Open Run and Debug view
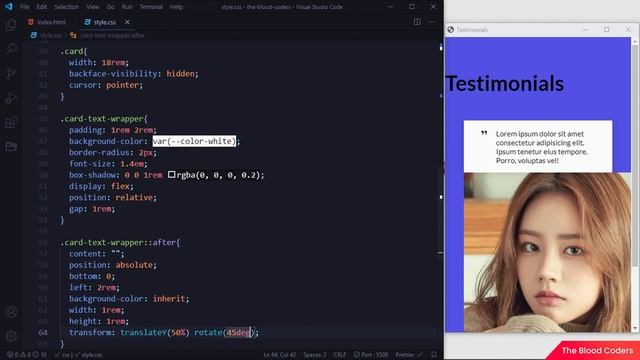The height and width of the screenshot is (360, 640). tap(11, 98)
